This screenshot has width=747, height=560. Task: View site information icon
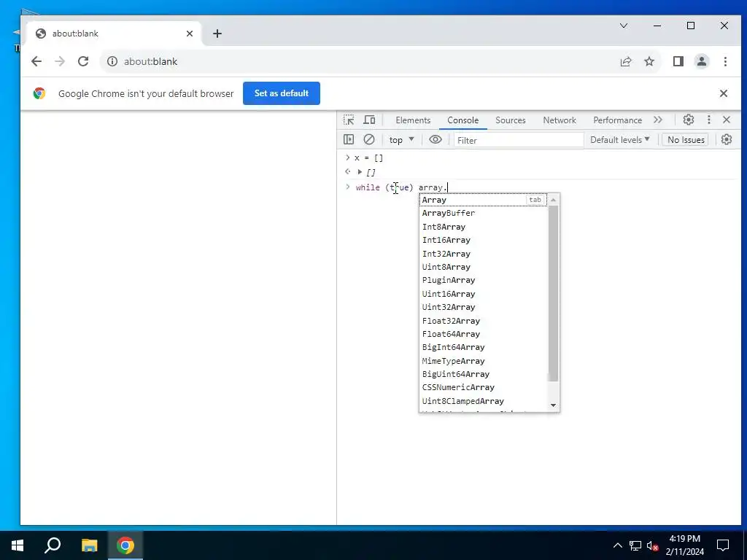tap(112, 61)
